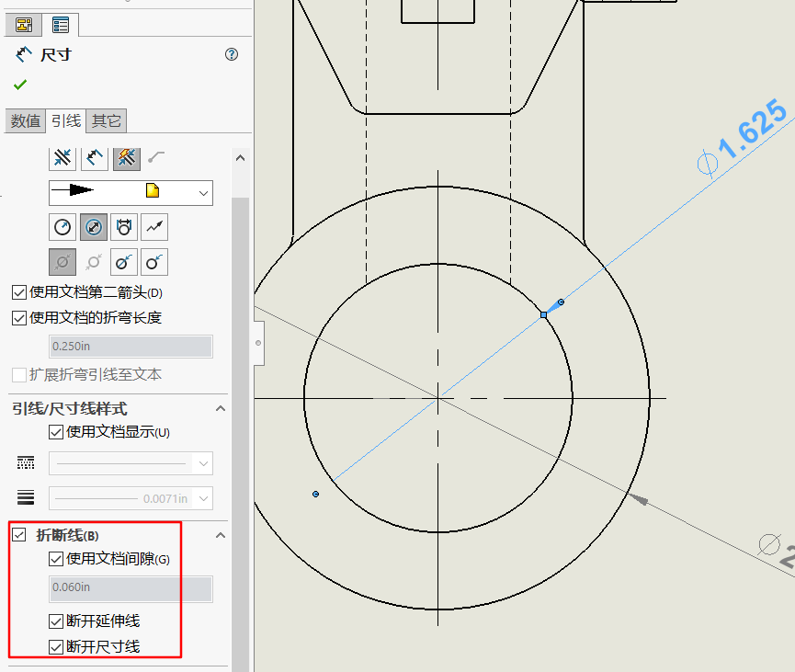The height and width of the screenshot is (672, 795).
Task: Select the inward-pointing arrows style icon
Action: [62, 158]
